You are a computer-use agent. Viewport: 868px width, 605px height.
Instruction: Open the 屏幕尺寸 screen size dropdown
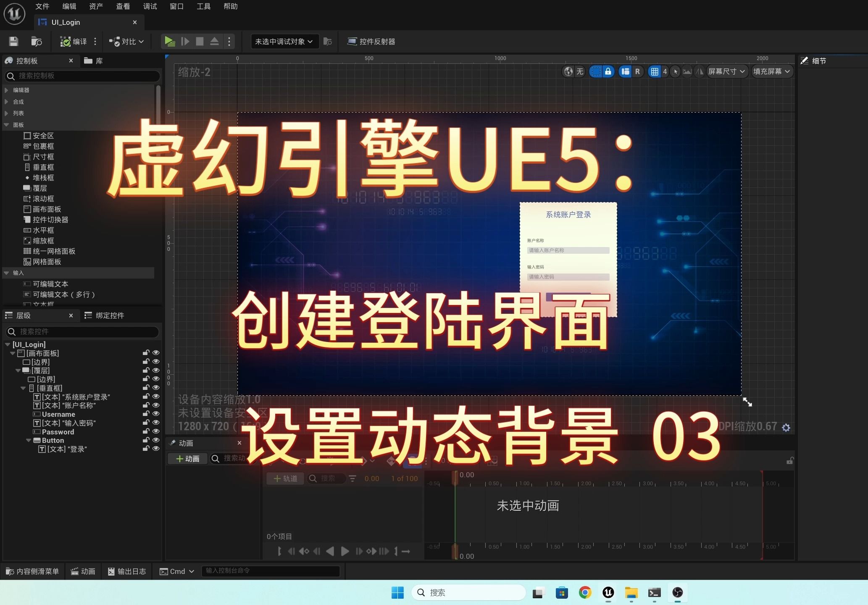click(726, 71)
